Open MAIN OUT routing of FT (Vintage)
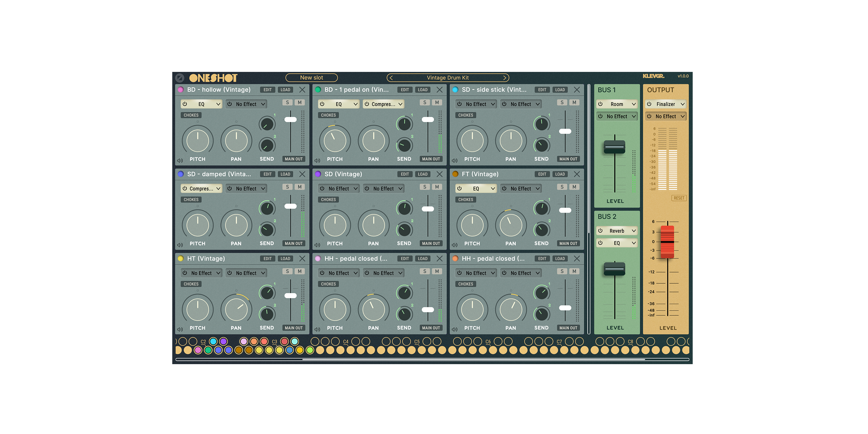 click(x=568, y=243)
